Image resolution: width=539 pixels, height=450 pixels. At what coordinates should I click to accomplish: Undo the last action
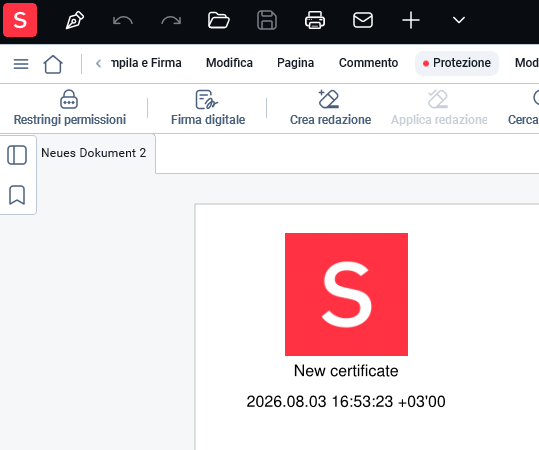point(123,20)
